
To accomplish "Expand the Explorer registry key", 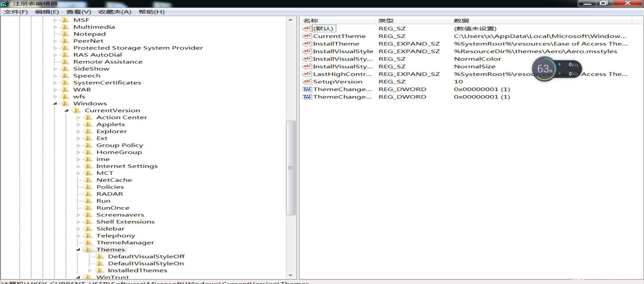I will tap(78, 131).
